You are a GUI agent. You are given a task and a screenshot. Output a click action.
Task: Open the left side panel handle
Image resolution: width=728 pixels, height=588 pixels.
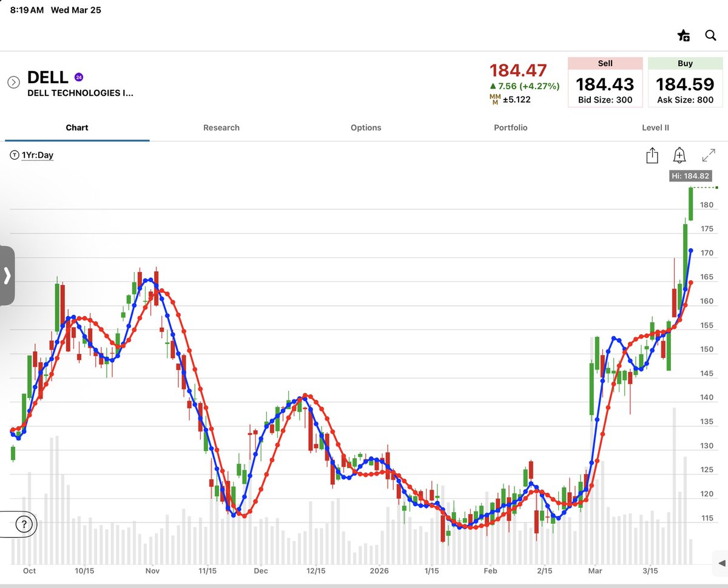pos(7,276)
